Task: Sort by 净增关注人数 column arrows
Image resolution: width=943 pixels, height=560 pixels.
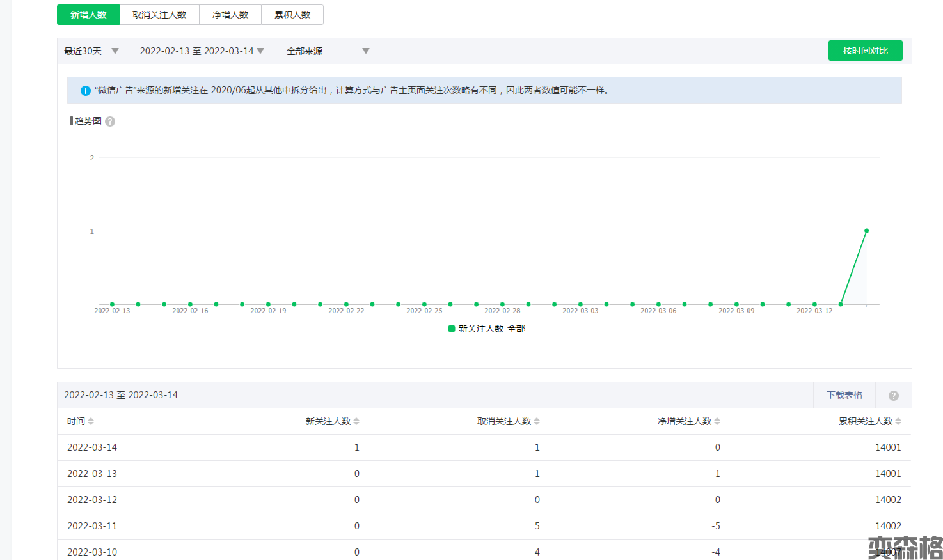Action: [x=717, y=421]
